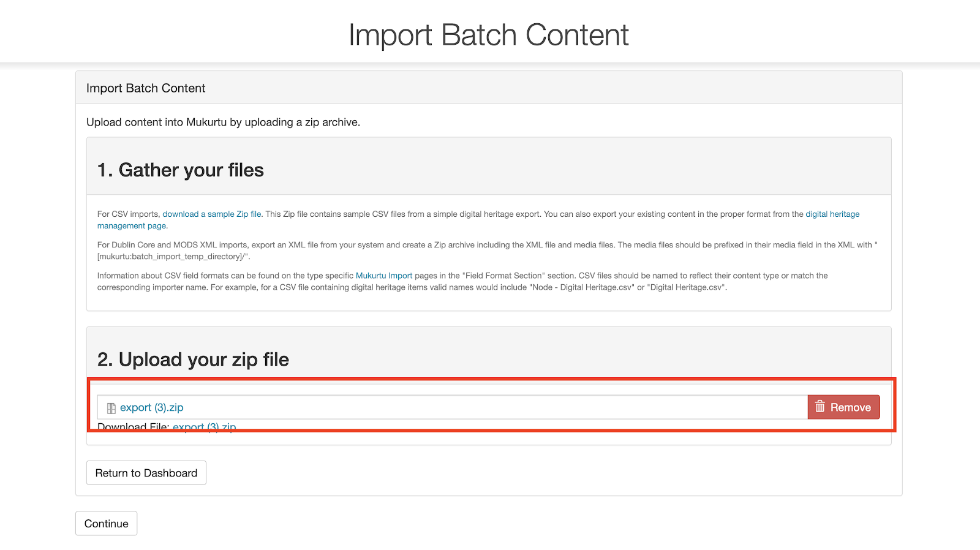Click the Download File export (3).zip link
980x550 pixels.
pyautogui.click(x=204, y=426)
